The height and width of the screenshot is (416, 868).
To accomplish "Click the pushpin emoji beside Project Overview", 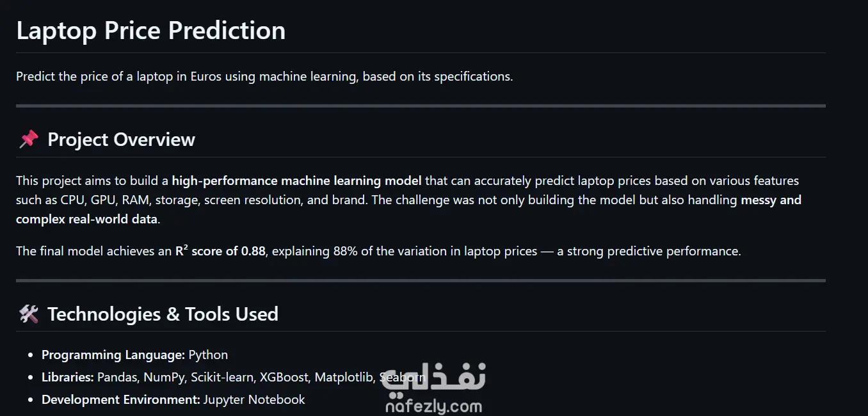I will (29, 140).
